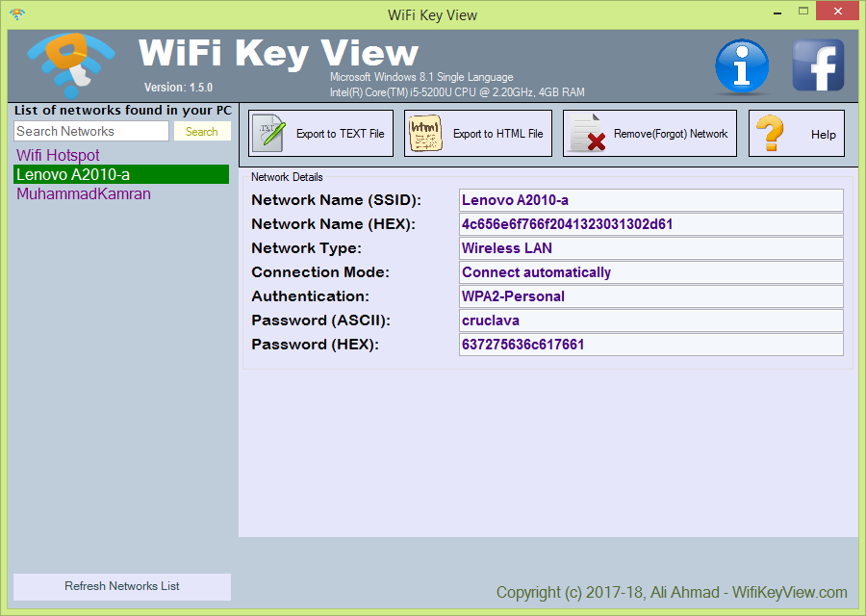Click the Network Type field 'Wireless LAN'
This screenshot has width=866, height=616.
(x=651, y=248)
